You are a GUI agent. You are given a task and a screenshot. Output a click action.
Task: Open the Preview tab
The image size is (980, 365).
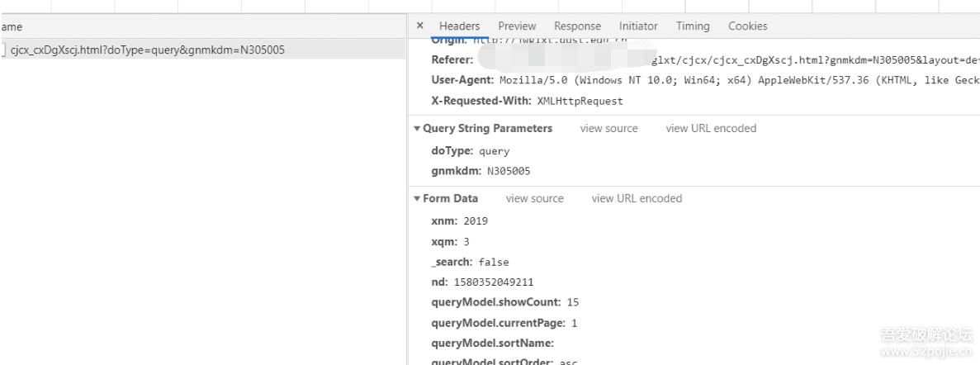[x=517, y=26]
